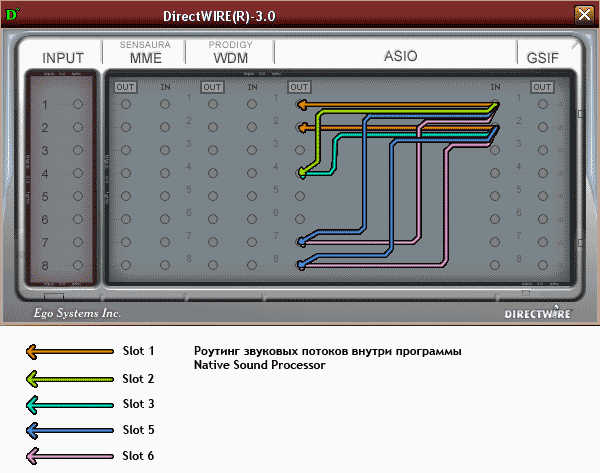
Task: Click ASIO IN port in row 6
Action: pos(495,219)
